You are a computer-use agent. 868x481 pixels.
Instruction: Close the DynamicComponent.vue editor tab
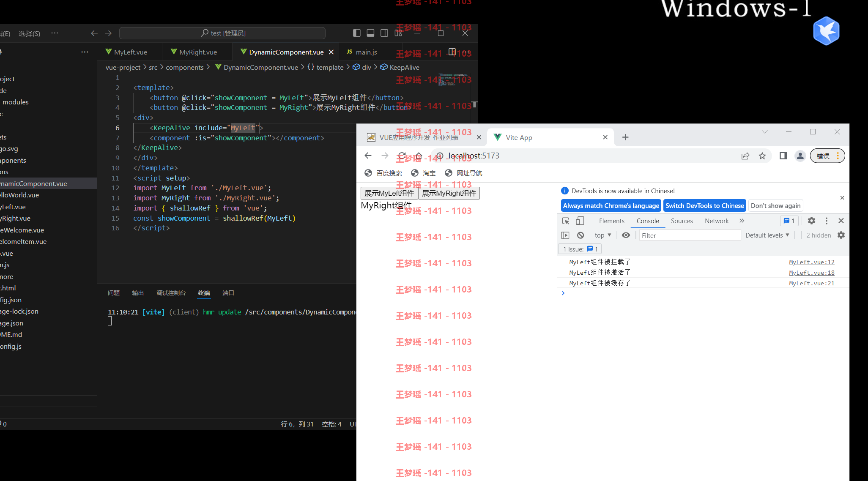331,52
